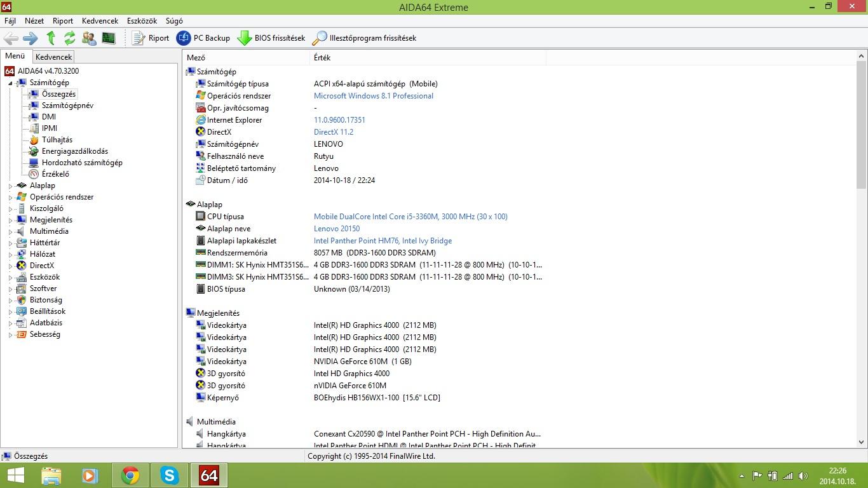Expand the Hálózat tree node
Viewport: 868px width, 488px height.
(x=10, y=254)
